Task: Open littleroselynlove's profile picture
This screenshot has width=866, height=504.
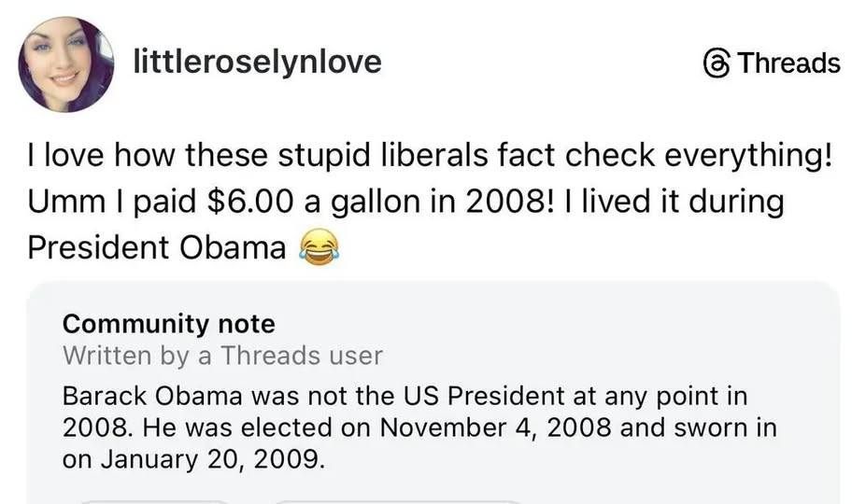Action: point(65,64)
